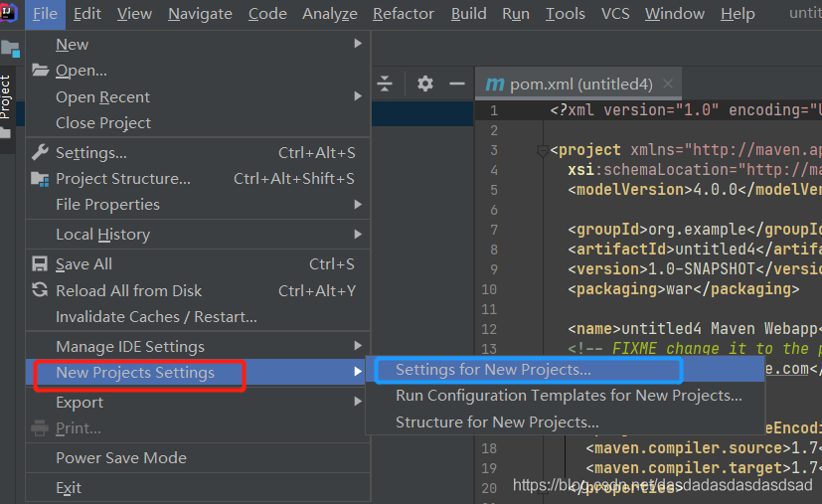Click the folder icon above Project sidebar label

[x=10, y=48]
